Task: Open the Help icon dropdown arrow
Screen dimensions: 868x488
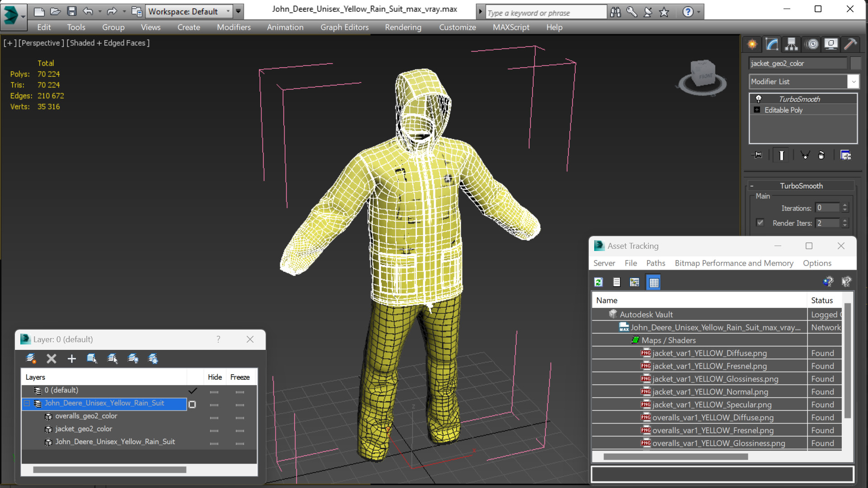Action: coord(699,12)
